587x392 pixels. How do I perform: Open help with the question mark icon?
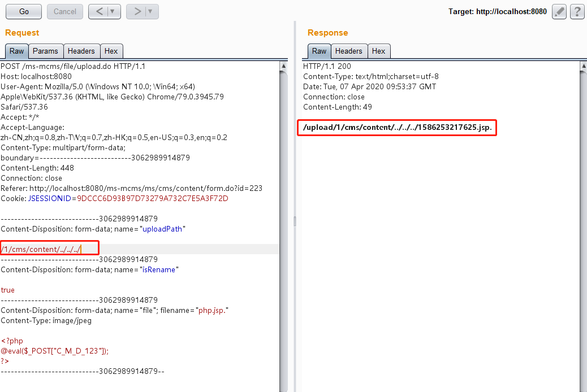pos(577,12)
